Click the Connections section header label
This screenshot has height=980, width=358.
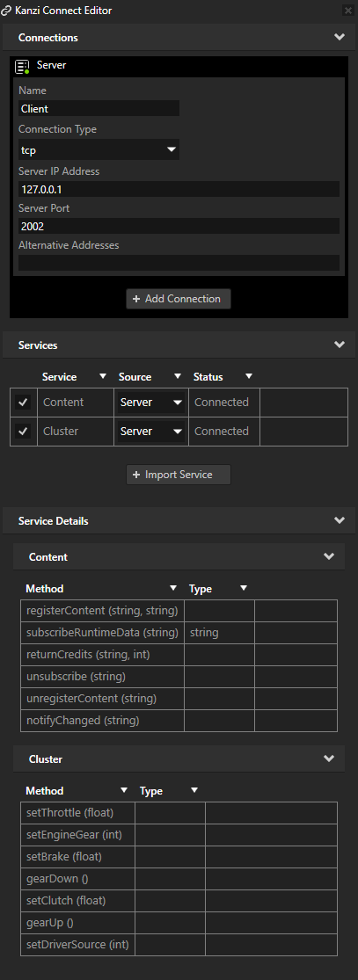tap(48, 38)
